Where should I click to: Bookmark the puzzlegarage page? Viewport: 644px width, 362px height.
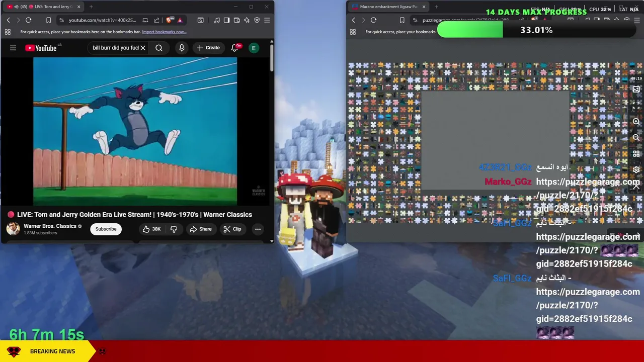coord(401,20)
